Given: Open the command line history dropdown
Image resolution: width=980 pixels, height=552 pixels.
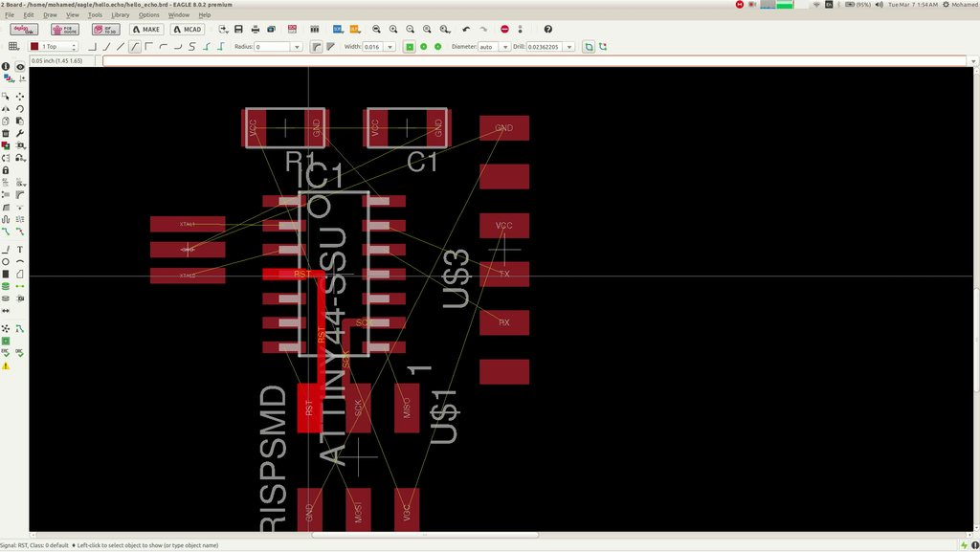Looking at the screenshot, I should (972, 60).
